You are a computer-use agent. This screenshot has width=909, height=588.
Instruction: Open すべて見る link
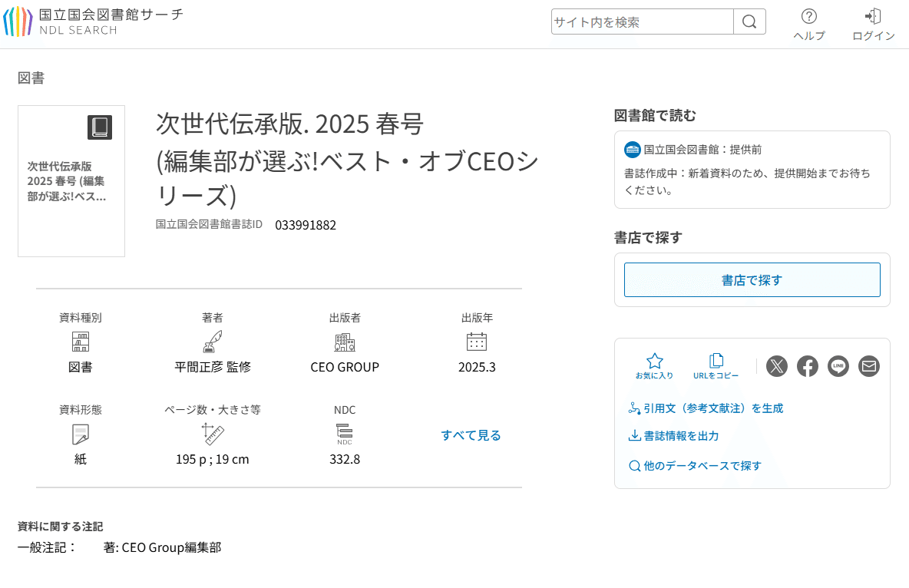click(x=471, y=435)
